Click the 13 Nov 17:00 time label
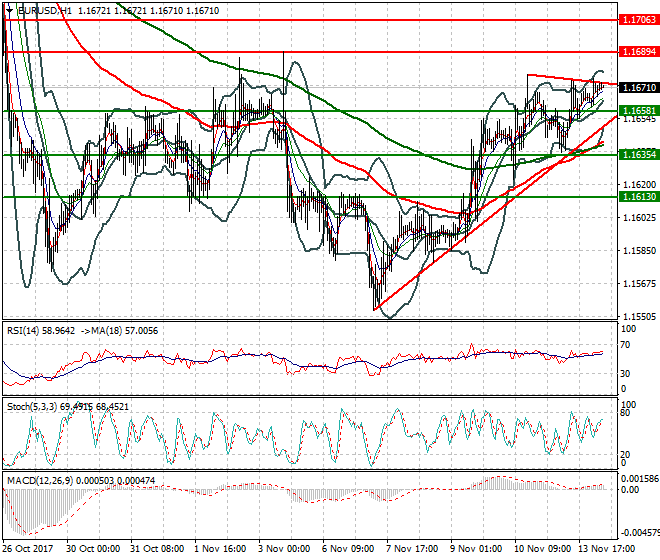This screenshot has width=660, height=560. tap(607, 549)
